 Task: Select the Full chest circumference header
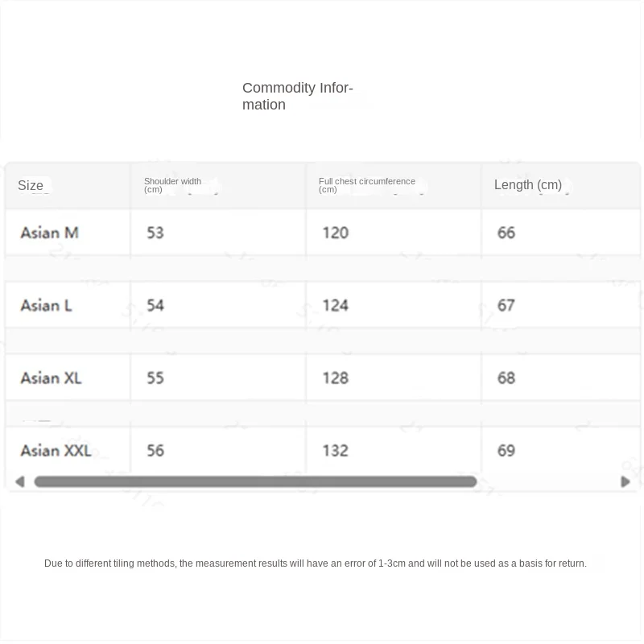(x=367, y=185)
